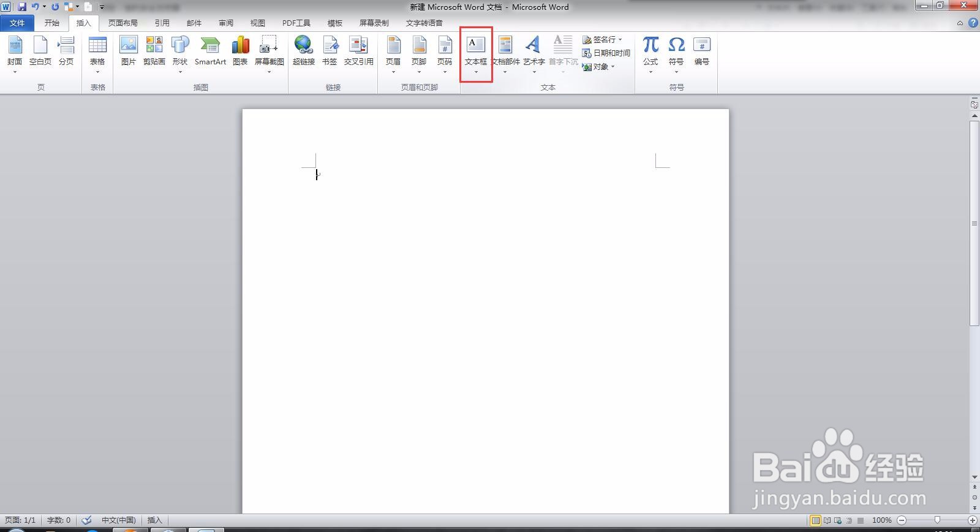Click the vertical scrollbar thumb
This screenshot has width=980, height=532.
(974, 224)
